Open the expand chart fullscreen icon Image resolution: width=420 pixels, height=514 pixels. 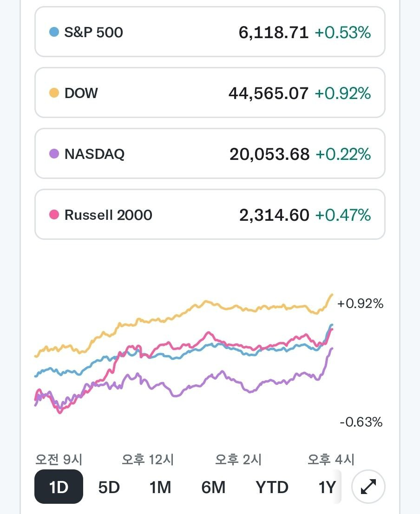click(x=368, y=487)
